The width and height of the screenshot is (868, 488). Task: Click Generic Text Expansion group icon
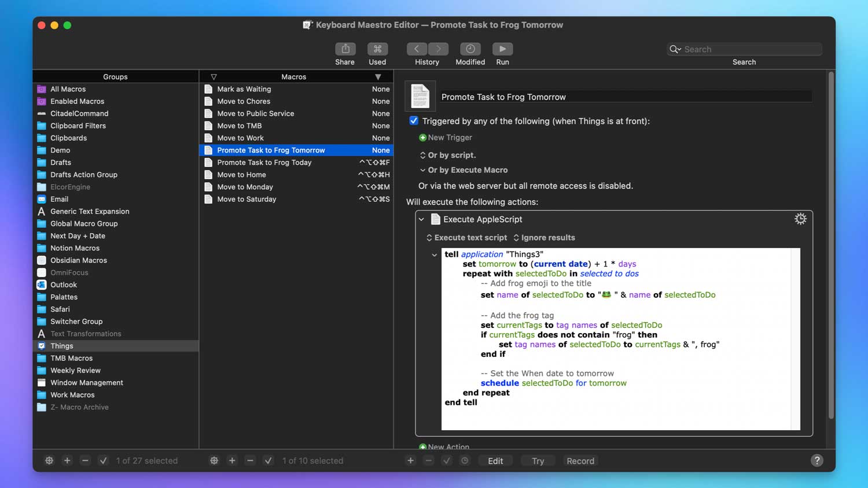coord(42,211)
